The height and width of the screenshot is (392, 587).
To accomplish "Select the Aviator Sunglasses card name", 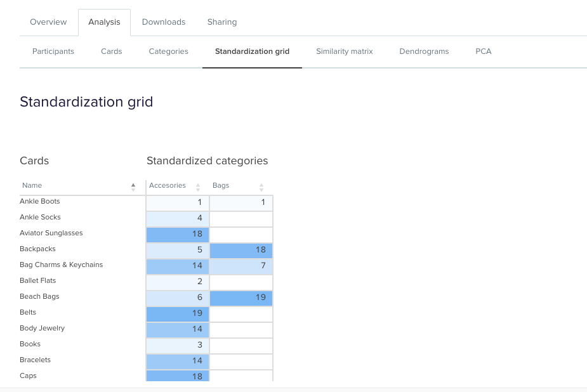I will [51, 233].
